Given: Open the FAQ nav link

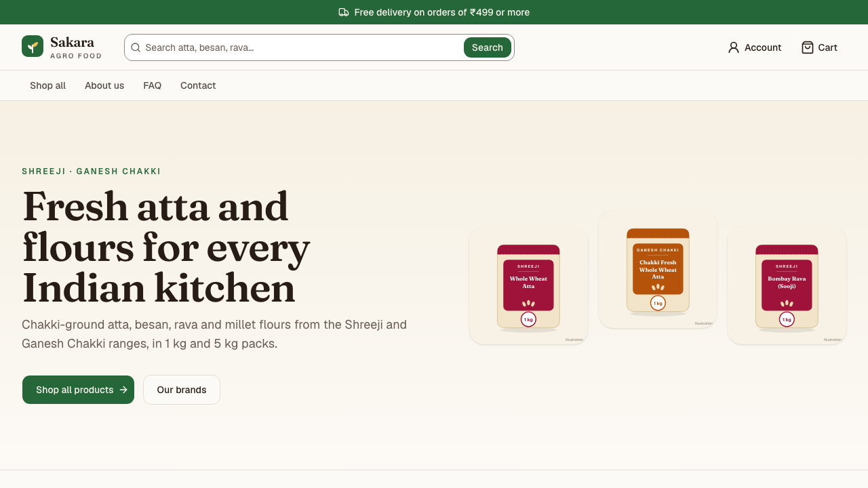Looking at the screenshot, I should [x=153, y=85].
